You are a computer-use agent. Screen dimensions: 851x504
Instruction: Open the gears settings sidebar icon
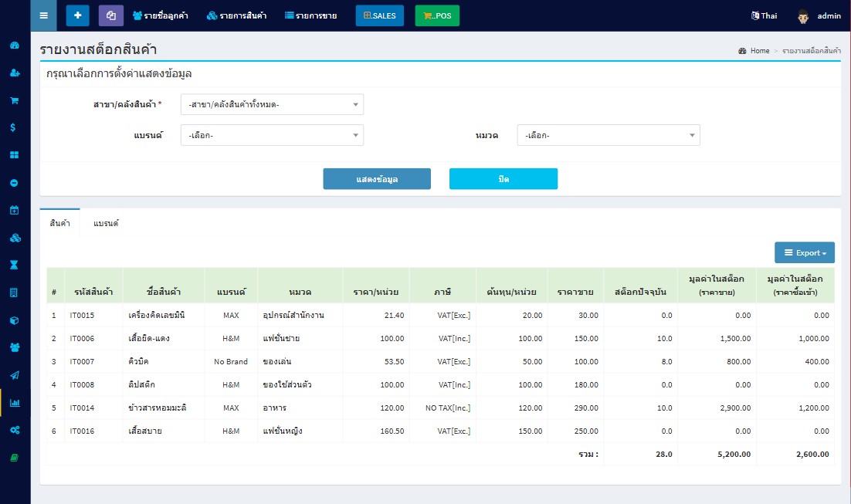tap(15, 430)
